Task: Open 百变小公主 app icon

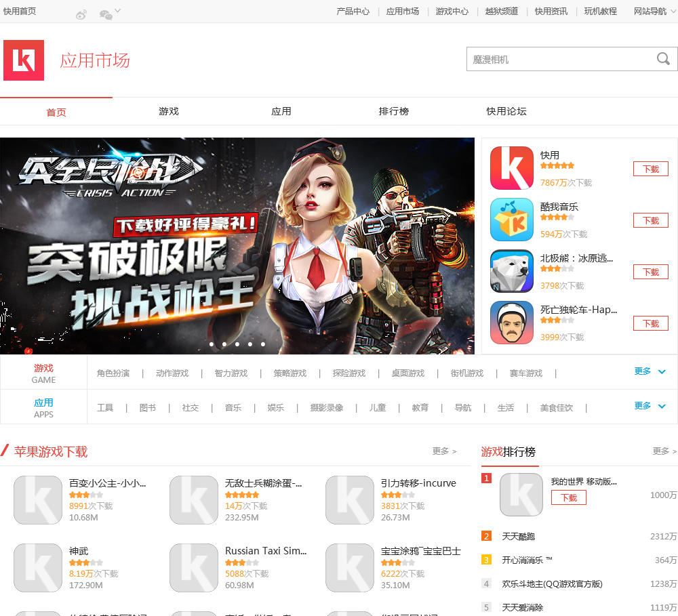Action: pyautogui.click(x=38, y=500)
